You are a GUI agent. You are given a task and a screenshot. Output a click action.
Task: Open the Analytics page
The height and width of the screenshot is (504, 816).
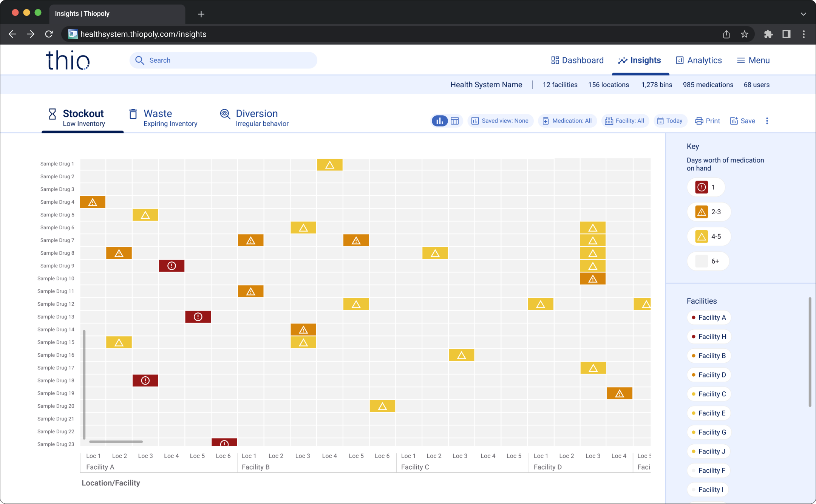coord(699,60)
